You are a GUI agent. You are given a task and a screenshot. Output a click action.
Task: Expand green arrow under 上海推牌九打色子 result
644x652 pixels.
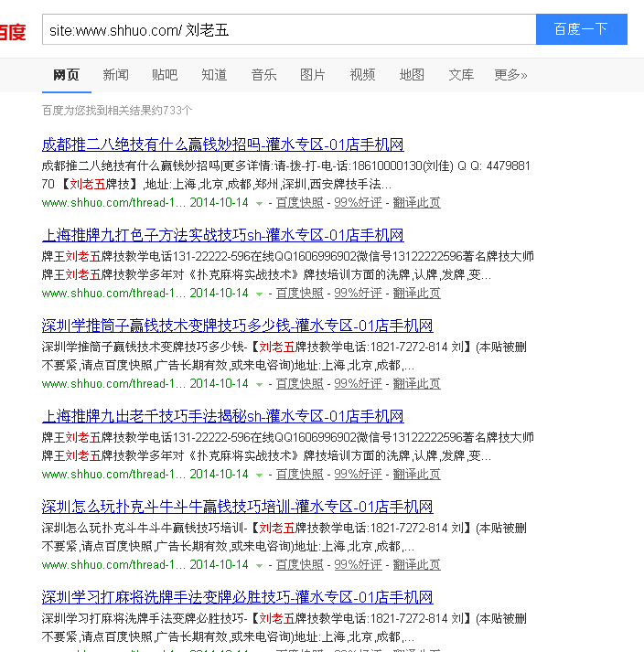(x=259, y=294)
